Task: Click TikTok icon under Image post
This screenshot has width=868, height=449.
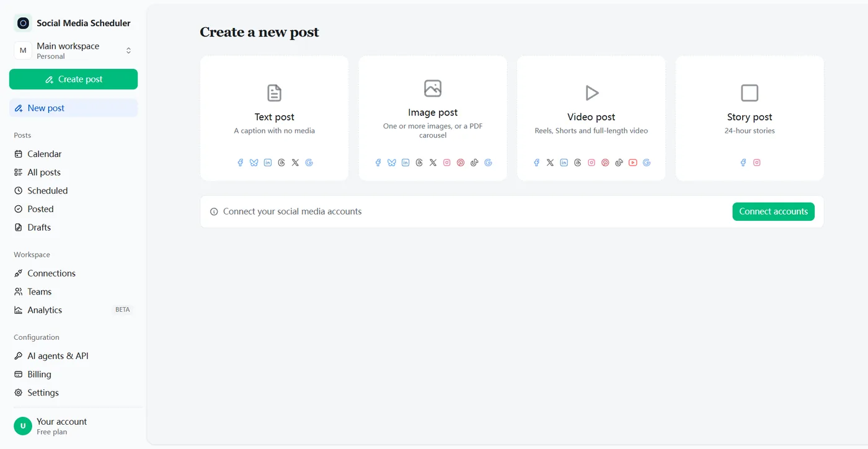Action: click(474, 162)
